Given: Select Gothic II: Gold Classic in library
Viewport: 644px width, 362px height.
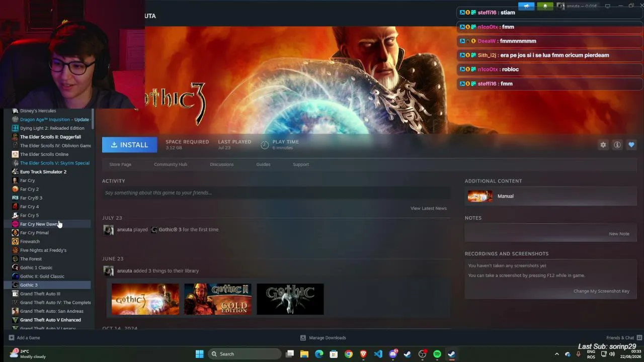Looking at the screenshot, I should click(48, 277).
